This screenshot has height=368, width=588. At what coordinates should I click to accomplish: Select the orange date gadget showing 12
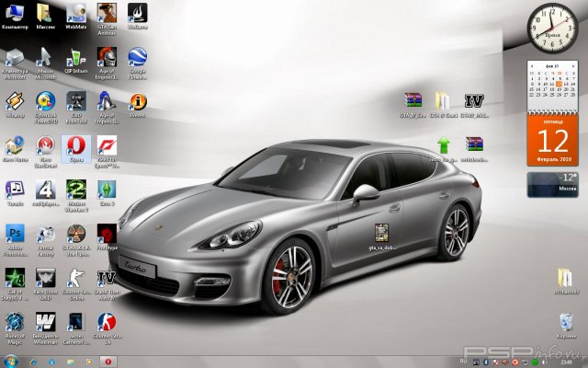pyautogui.click(x=552, y=140)
